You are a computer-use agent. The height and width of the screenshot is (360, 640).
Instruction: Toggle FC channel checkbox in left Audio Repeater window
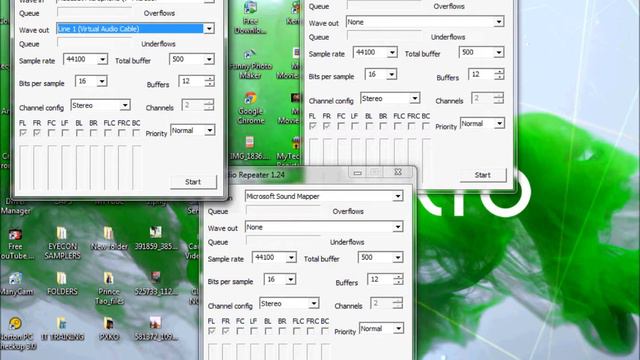point(51,133)
